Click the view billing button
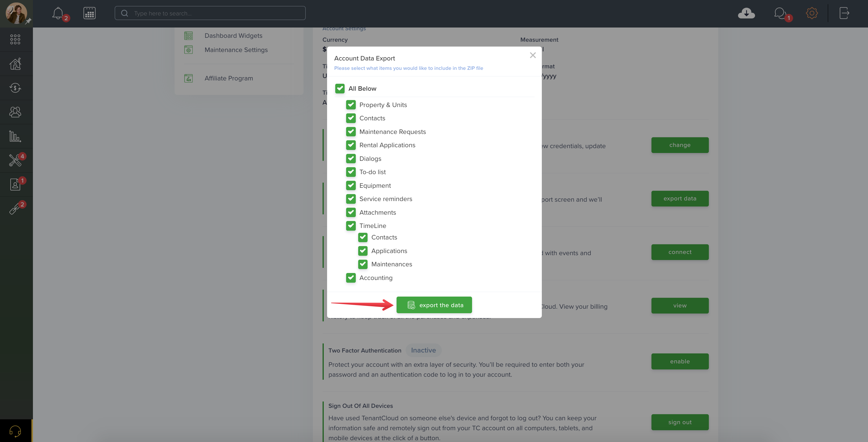 pyautogui.click(x=680, y=306)
